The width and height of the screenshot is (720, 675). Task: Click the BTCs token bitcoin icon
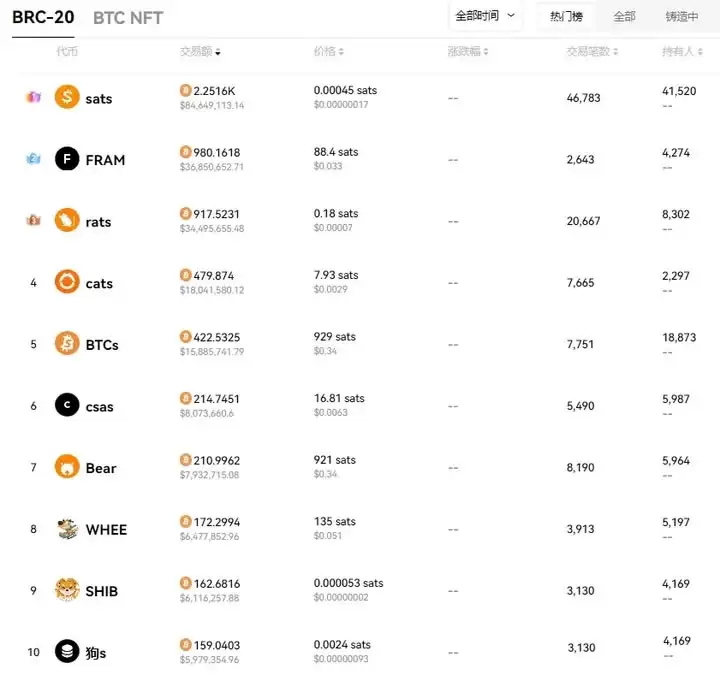[x=67, y=344]
